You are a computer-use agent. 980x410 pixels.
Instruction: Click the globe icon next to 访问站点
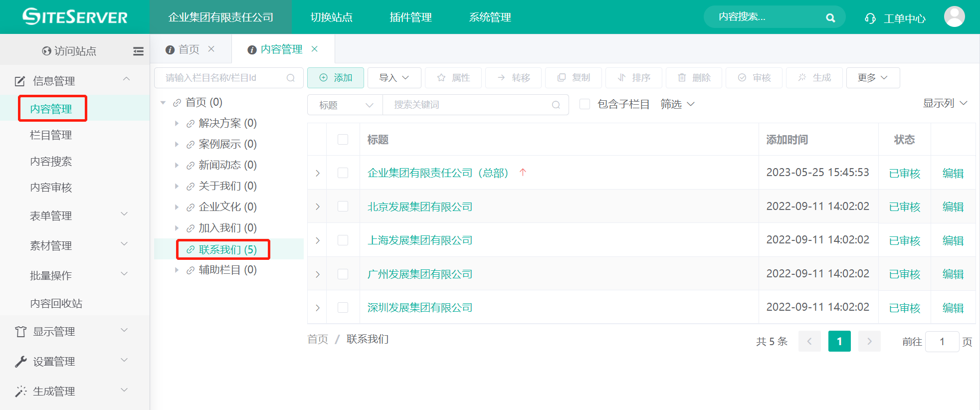[x=47, y=51]
